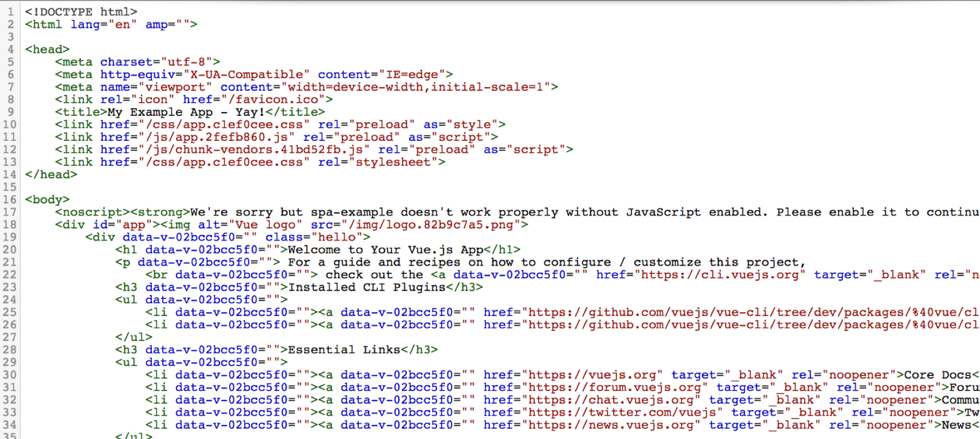Click the https://forum.vuejs.org link
This screenshot has height=439, width=980.
click(615, 387)
